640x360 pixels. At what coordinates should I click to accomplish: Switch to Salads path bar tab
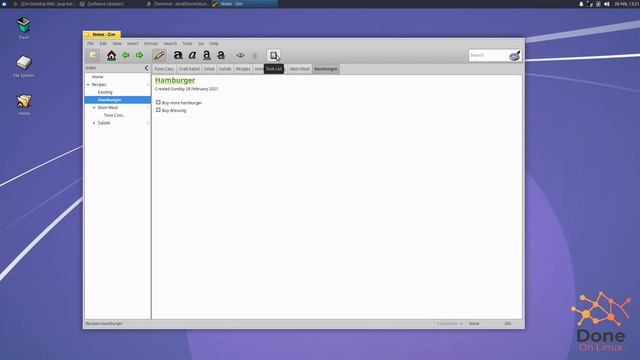225,69
